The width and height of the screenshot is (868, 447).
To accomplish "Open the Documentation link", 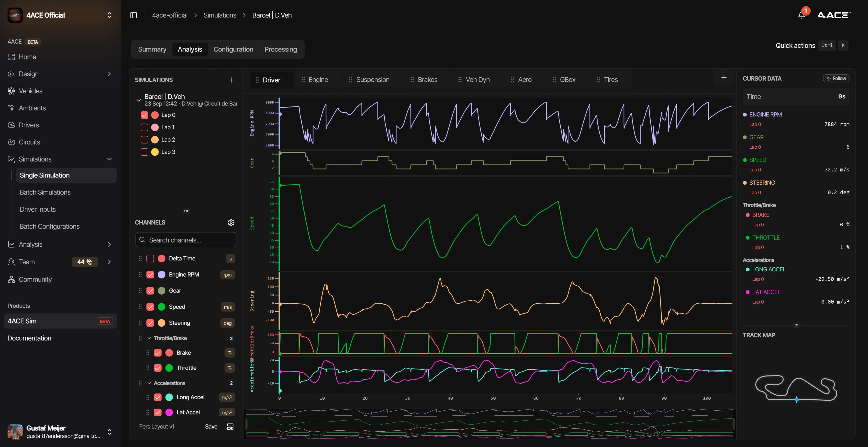I will (29, 338).
